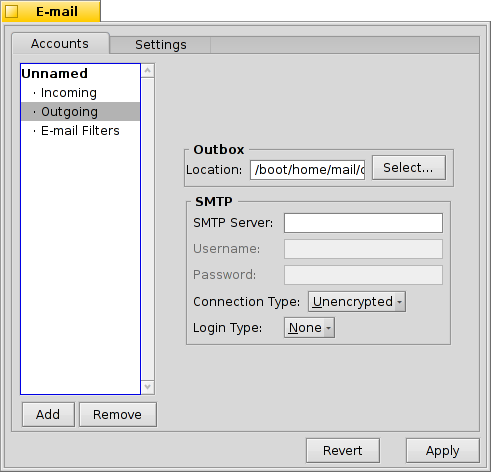Click the account list scroll down arrow
This screenshot has width=491, height=472.
click(x=148, y=387)
